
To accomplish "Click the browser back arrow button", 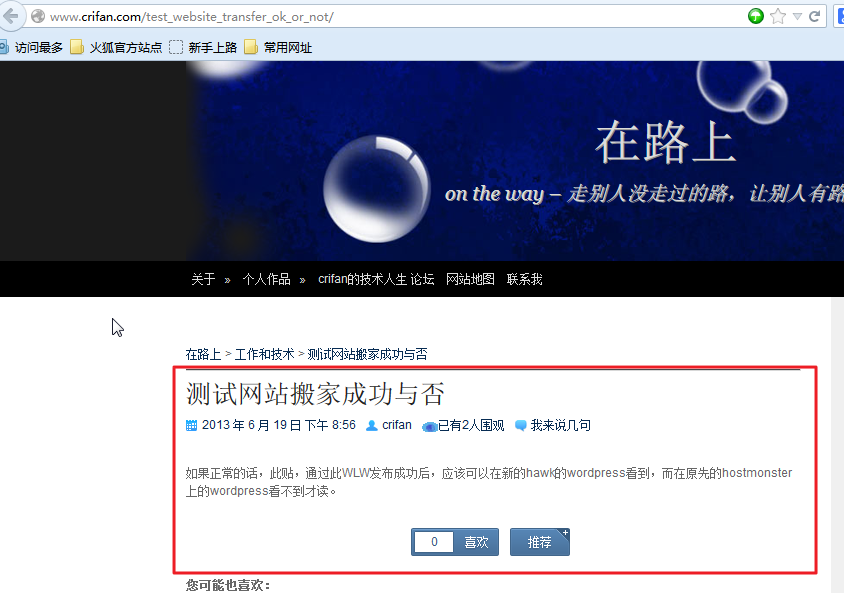I will pyautogui.click(x=11, y=16).
